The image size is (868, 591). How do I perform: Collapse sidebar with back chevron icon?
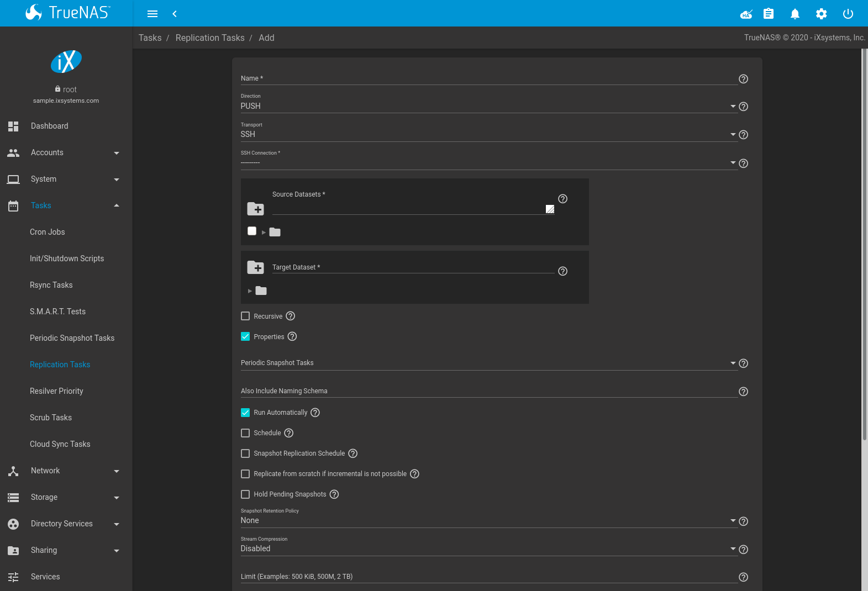click(x=175, y=14)
